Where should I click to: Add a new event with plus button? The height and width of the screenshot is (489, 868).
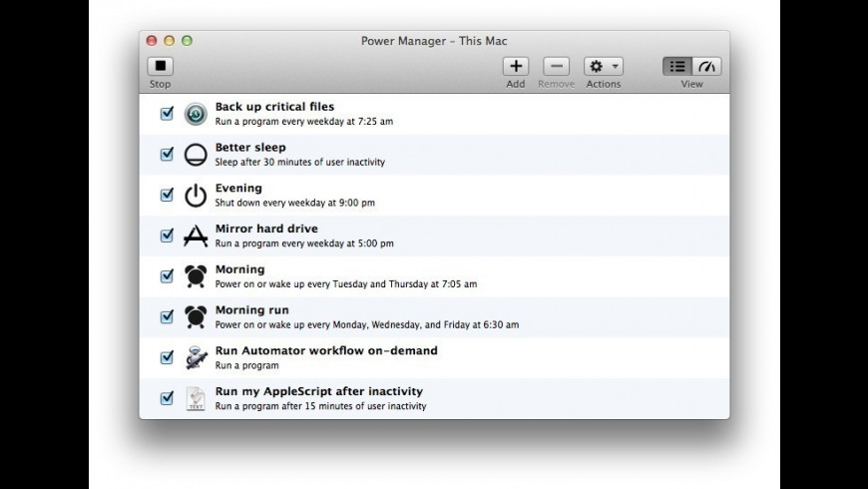(515, 67)
